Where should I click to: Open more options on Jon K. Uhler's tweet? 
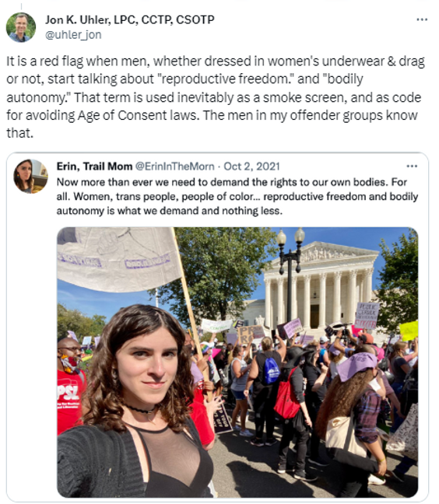click(x=422, y=19)
